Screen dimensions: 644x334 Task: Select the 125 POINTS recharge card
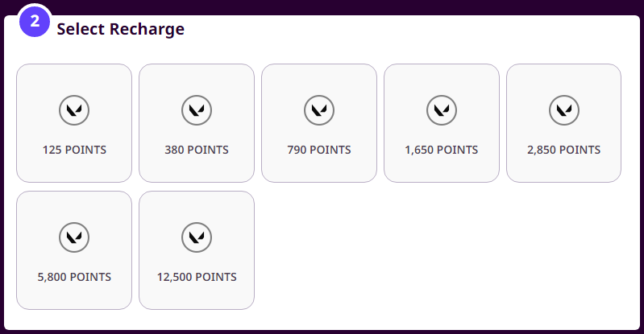[74, 123]
